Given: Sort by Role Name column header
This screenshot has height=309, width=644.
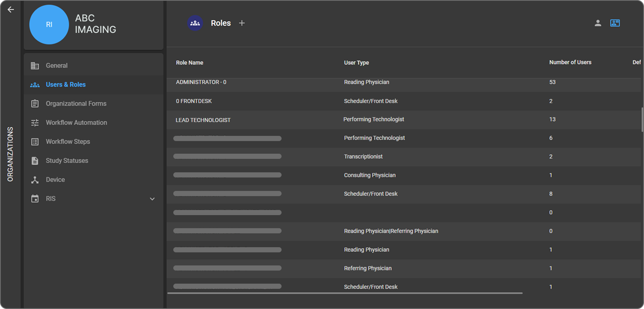Looking at the screenshot, I should point(190,63).
